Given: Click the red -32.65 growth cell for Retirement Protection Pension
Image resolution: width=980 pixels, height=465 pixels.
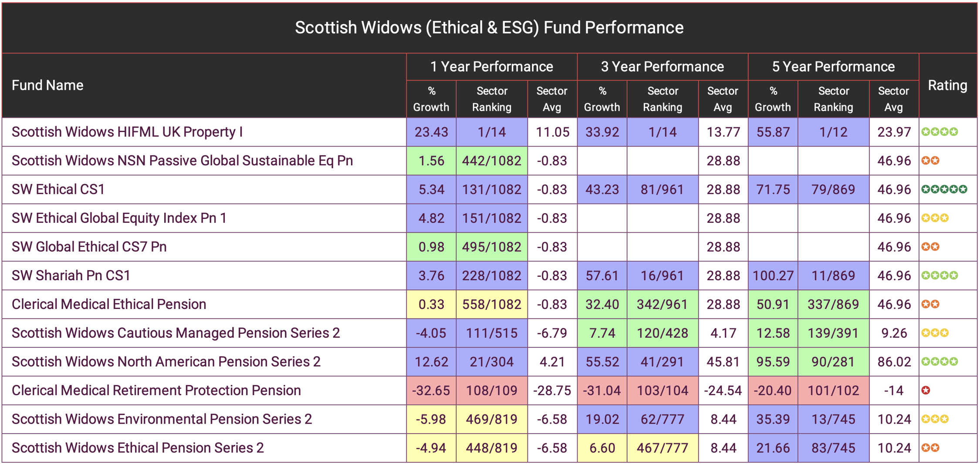Looking at the screenshot, I should click(431, 390).
